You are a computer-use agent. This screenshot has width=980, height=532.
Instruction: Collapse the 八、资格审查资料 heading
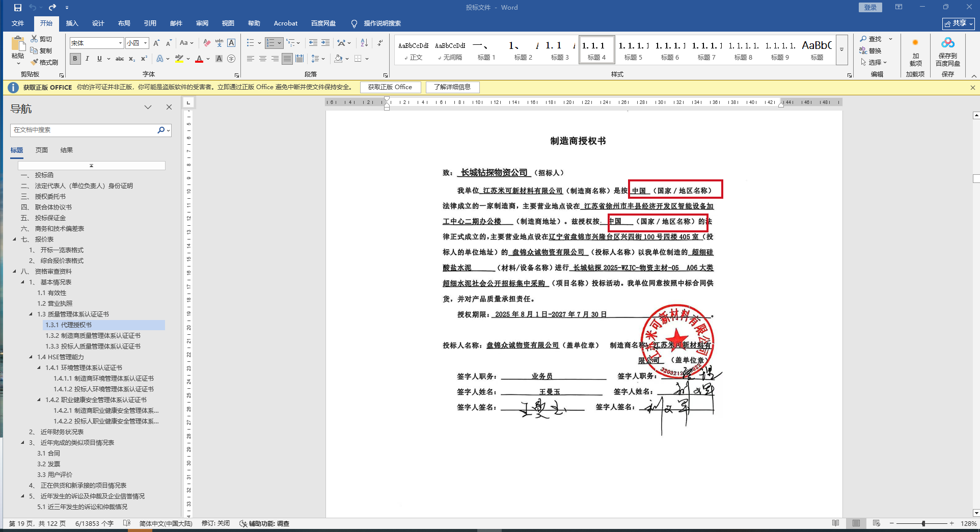click(x=14, y=272)
